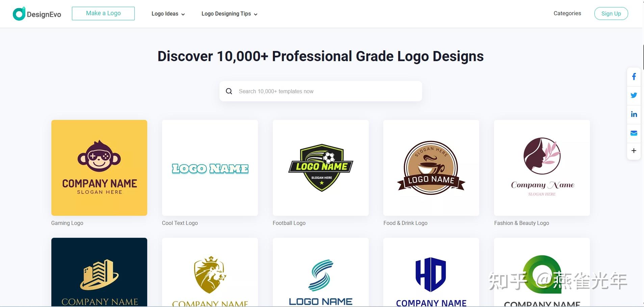Click the Food & Drink Logo label
Image resolution: width=644 pixels, height=307 pixels.
pos(406,223)
